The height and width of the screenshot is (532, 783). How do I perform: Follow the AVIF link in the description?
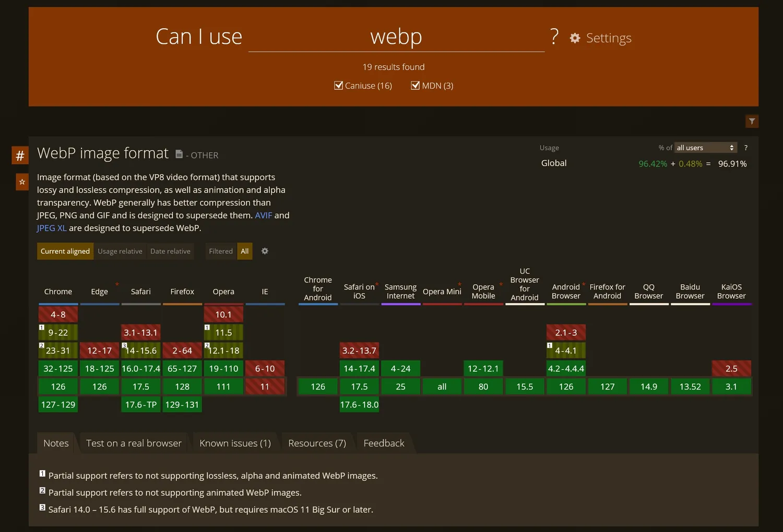[263, 215]
